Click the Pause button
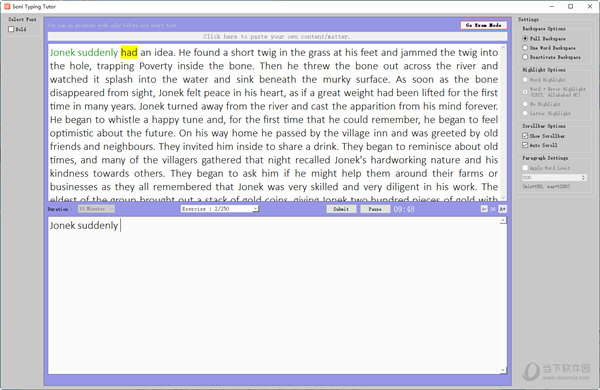 (375, 209)
